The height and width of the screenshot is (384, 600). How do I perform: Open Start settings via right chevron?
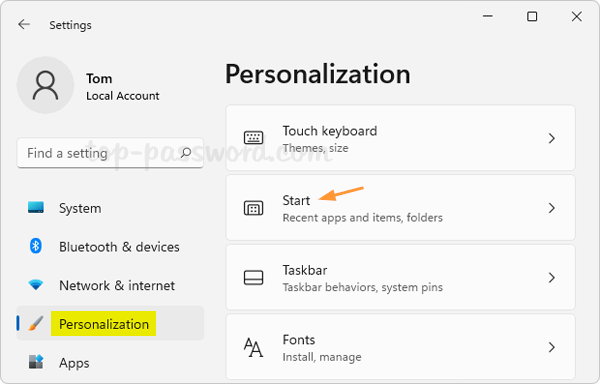pos(551,208)
